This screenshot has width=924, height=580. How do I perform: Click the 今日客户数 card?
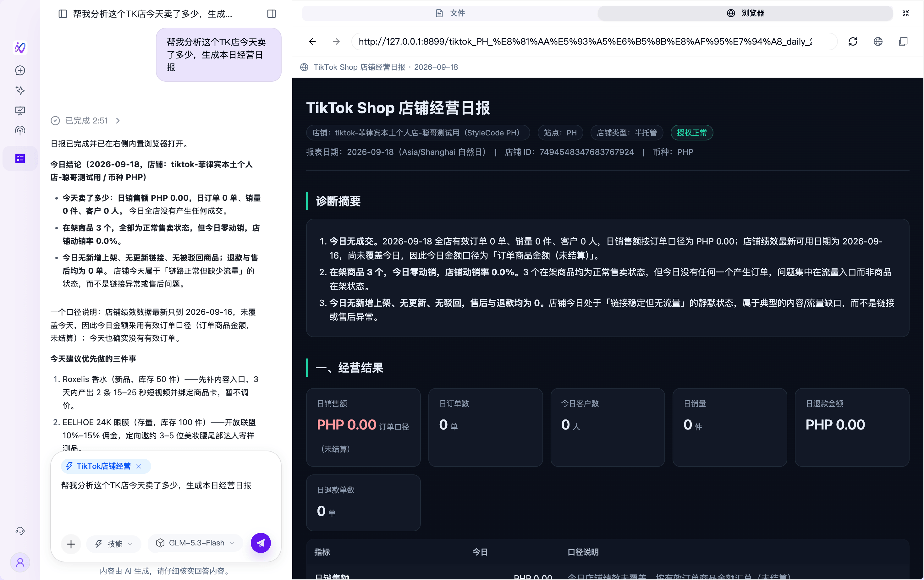(x=608, y=427)
